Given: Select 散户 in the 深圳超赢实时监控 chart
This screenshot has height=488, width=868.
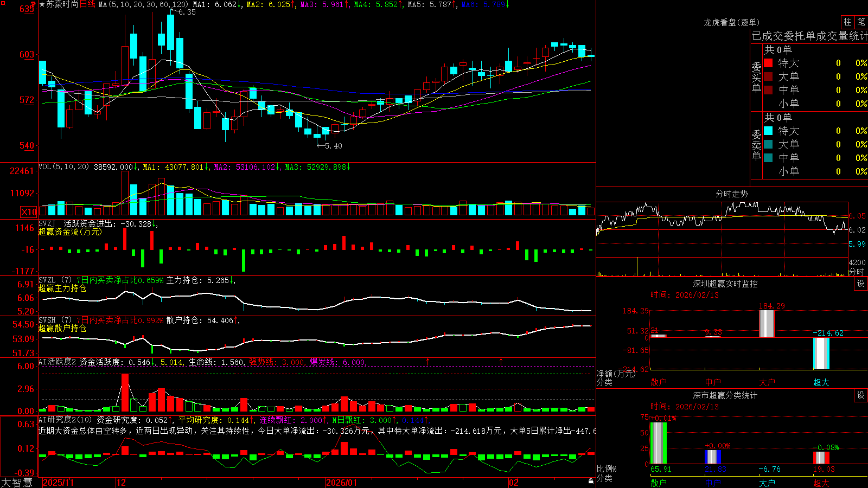Looking at the screenshot, I should 659,382.
